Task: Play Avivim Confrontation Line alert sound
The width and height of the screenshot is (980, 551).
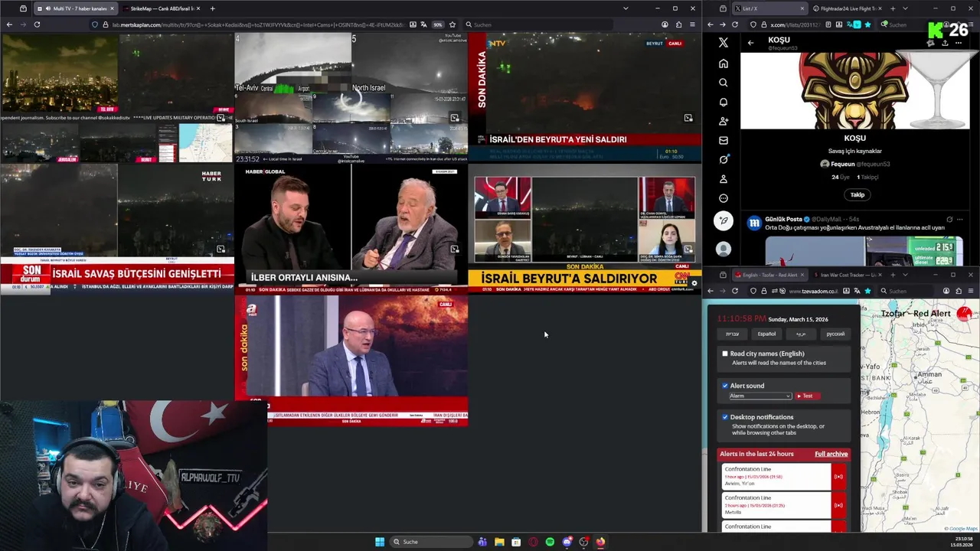Action: (839, 477)
